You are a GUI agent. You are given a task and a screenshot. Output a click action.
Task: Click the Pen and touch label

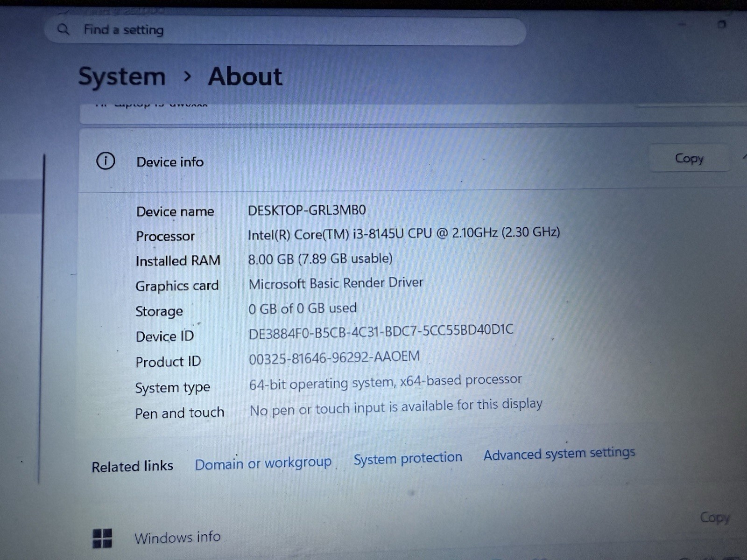pos(180,413)
